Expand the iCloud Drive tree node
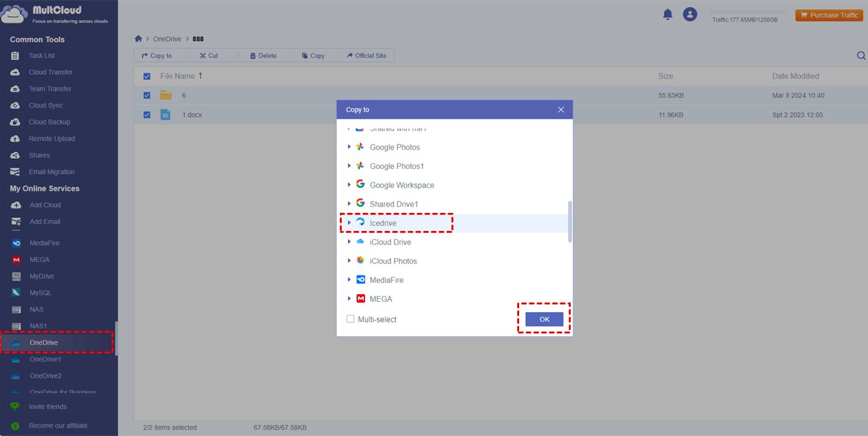 pyautogui.click(x=350, y=242)
